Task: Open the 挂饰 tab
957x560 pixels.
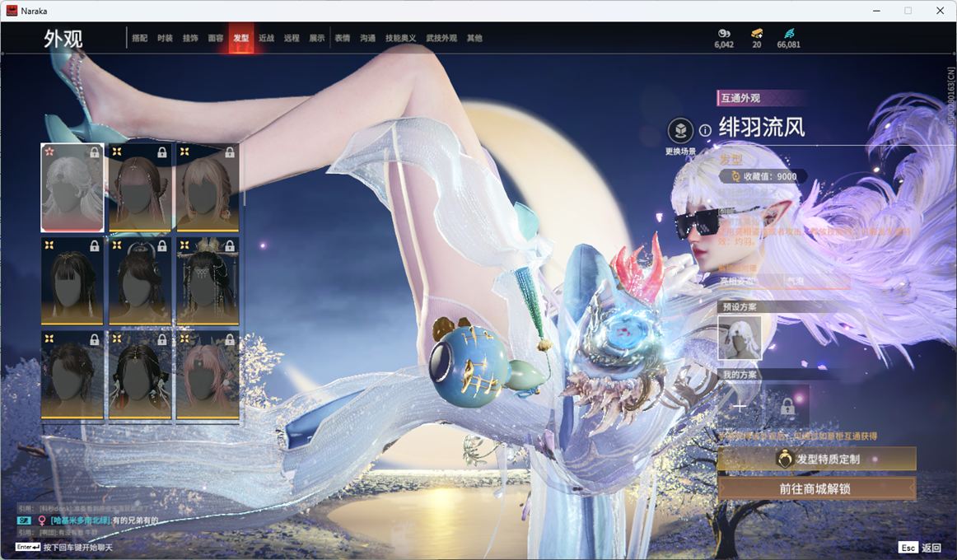Action: 190,38
